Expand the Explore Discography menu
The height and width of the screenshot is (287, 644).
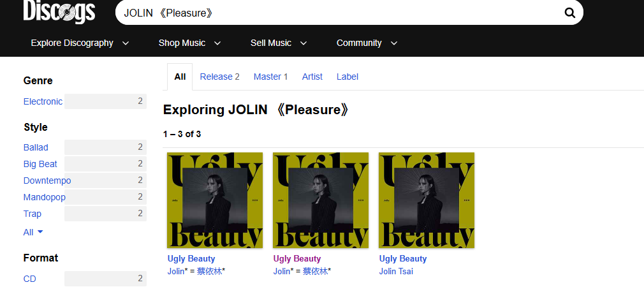point(80,43)
